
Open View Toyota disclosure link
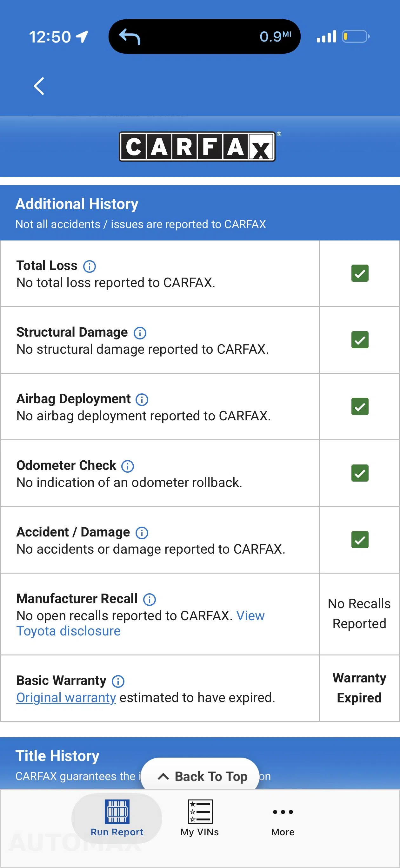pos(141,623)
